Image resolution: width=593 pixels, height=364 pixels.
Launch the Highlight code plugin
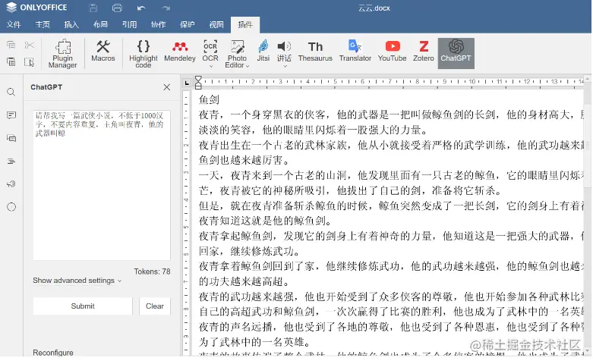click(x=144, y=54)
